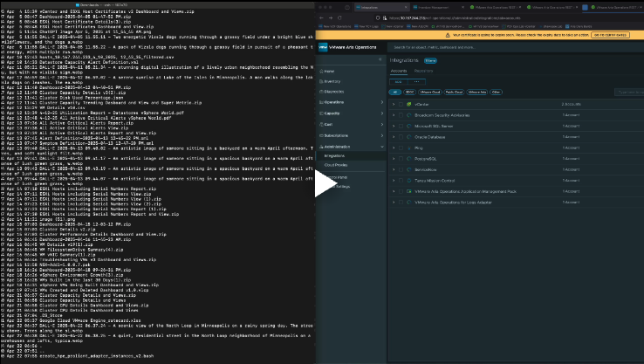Collapse the left navigation sidebar
Viewport: 644px width, 364px height.
point(380,59)
